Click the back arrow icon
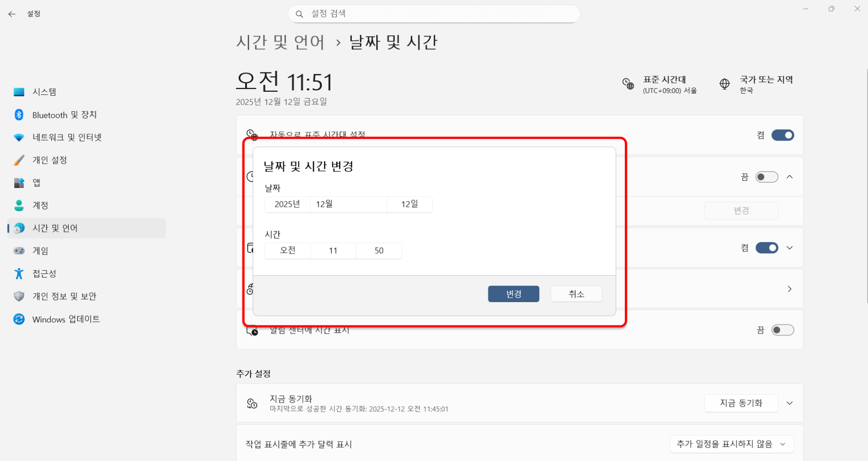The height and width of the screenshot is (461, 868). [x=12, y=14]
